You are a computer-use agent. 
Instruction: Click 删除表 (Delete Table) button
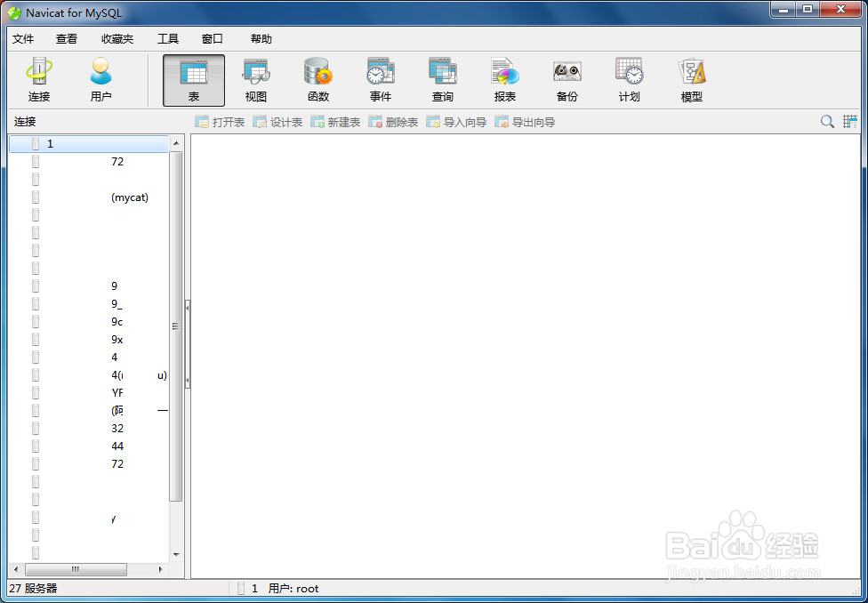[x=393, y=123]
